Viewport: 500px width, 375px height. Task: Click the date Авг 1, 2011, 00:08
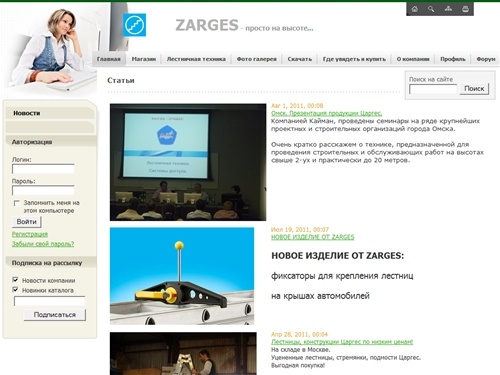[x=297, y=106]
